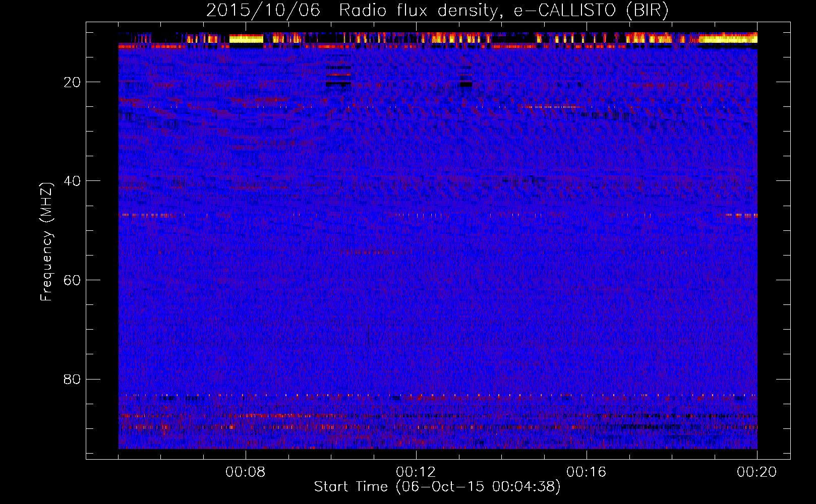Click the 80 MHz frequency tick label
Viewport: 816px width, 504px height.
pos(73,379)
